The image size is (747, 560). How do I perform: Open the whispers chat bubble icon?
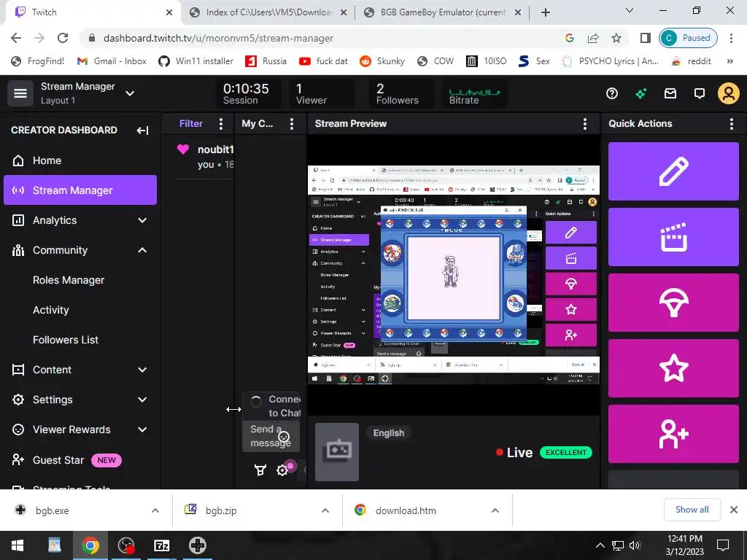click(x=700, y=93)
